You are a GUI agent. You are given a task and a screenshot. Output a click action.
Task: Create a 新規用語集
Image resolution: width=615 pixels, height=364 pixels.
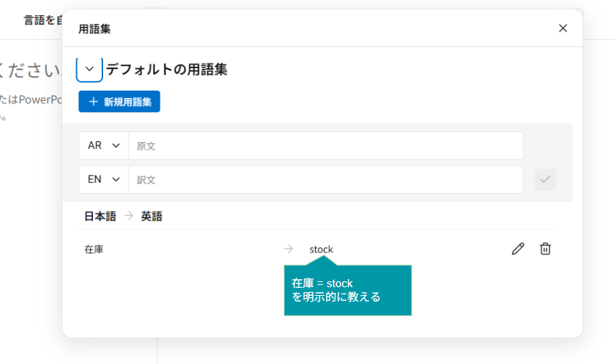119,102
